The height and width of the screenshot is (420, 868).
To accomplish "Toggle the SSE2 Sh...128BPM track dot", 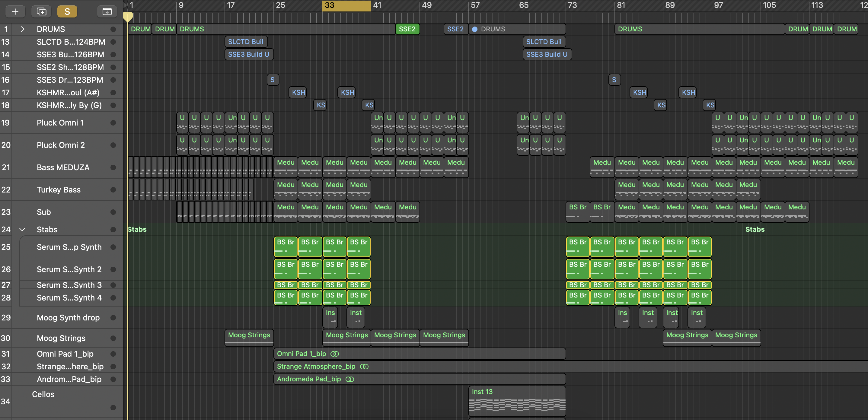I will 113,67.
